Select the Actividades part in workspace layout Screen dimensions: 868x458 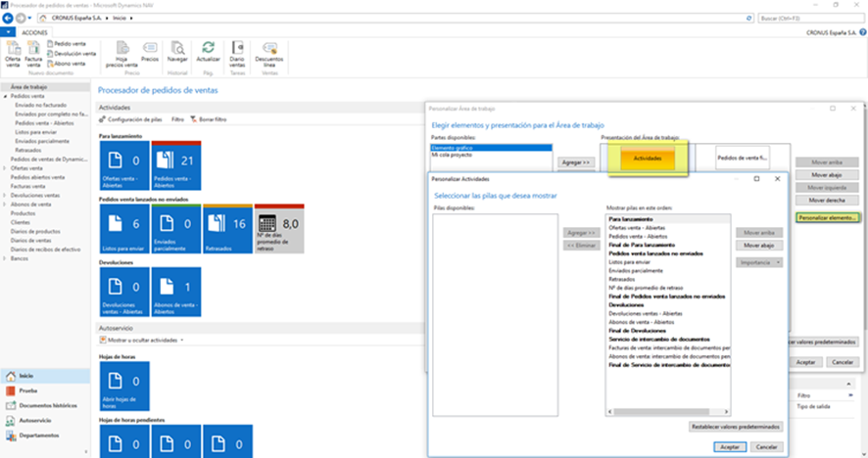coord(648,159)
